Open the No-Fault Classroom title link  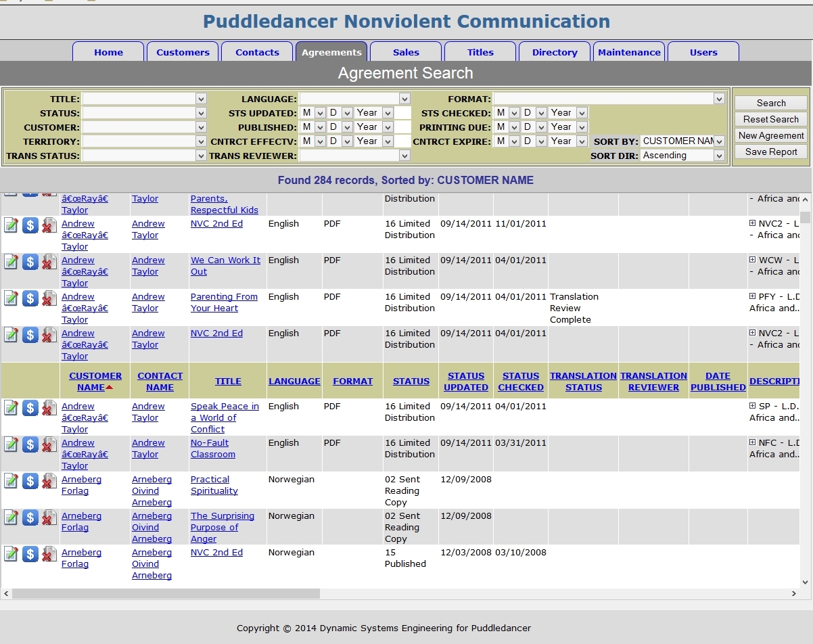[212, 448]
